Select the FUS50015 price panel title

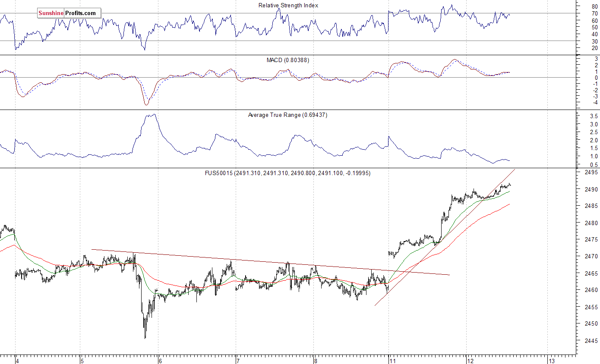(x=287, y=173)
